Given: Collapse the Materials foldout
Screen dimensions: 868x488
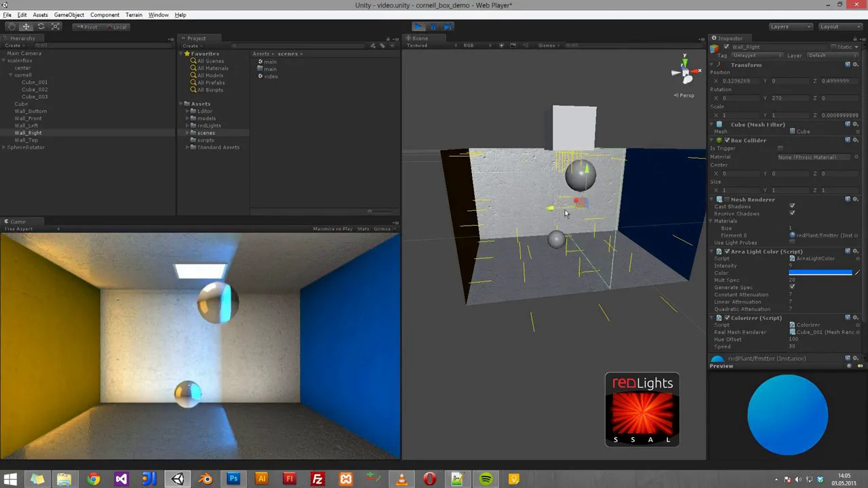Looking at the screenshot, I should click(x=712, y=221).
